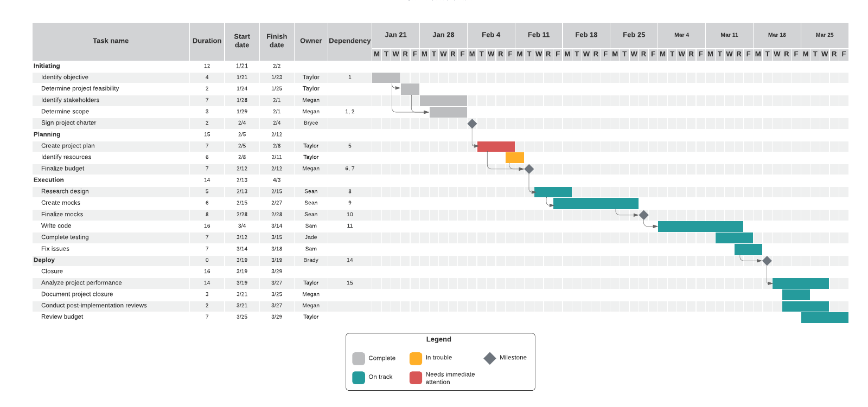Click the Task name column header
The height and width of the screenshot is (407, 868).
click(111, 41)
